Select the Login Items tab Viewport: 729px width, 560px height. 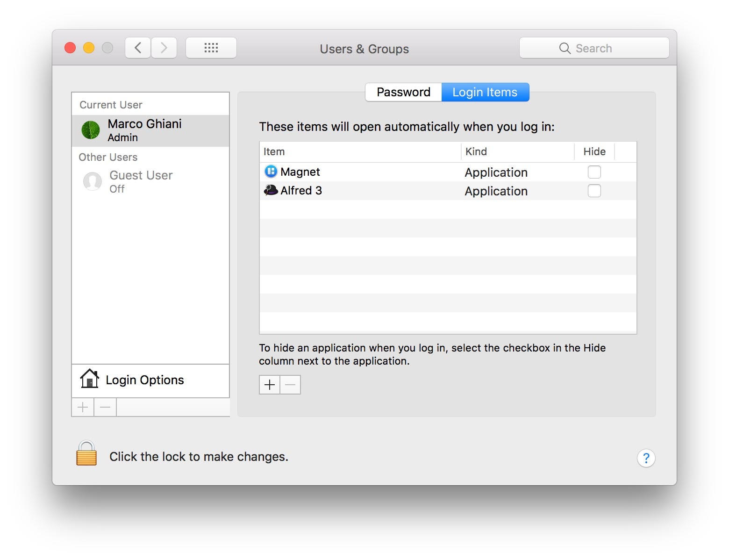coord(485,92)
